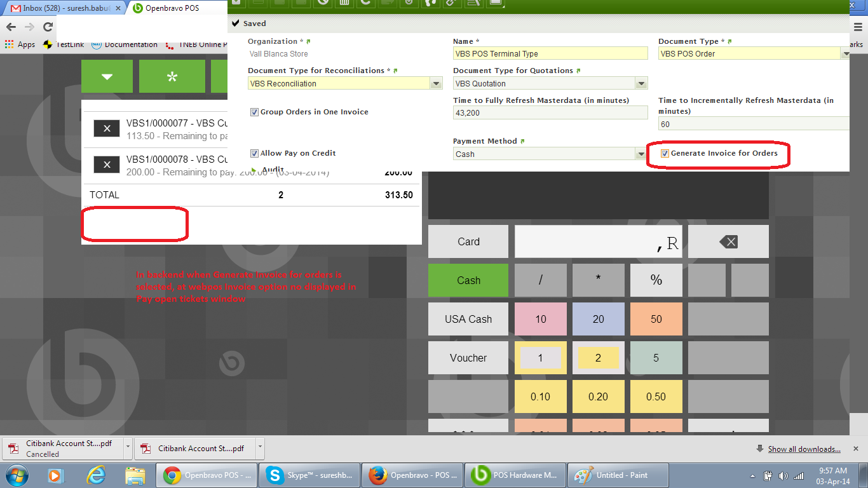Open Windows Explorer from the taskbar
The width and height of the screenshot is (868, 488).
(135, 475)
